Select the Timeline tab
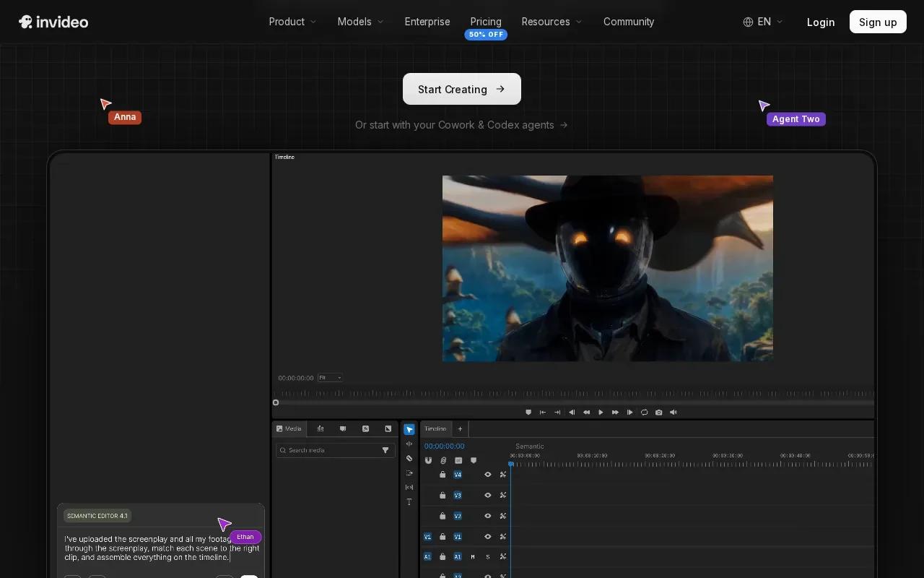Viewport: 924px width, 578px height. [435, 428]
